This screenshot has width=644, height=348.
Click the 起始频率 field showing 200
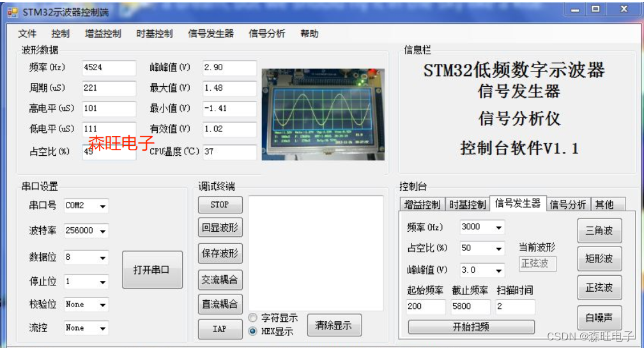pos(426,306)
